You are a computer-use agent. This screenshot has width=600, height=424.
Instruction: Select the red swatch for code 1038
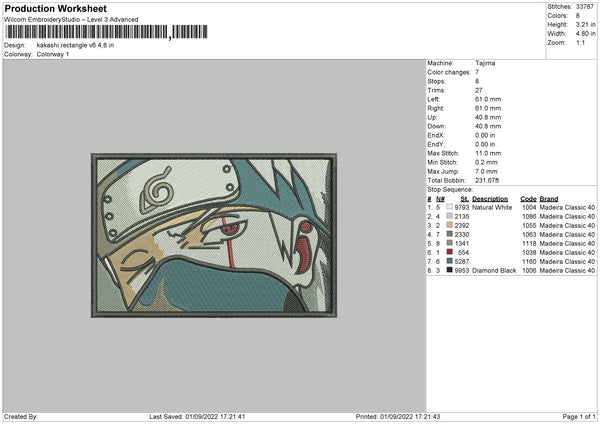pos(450,252)
